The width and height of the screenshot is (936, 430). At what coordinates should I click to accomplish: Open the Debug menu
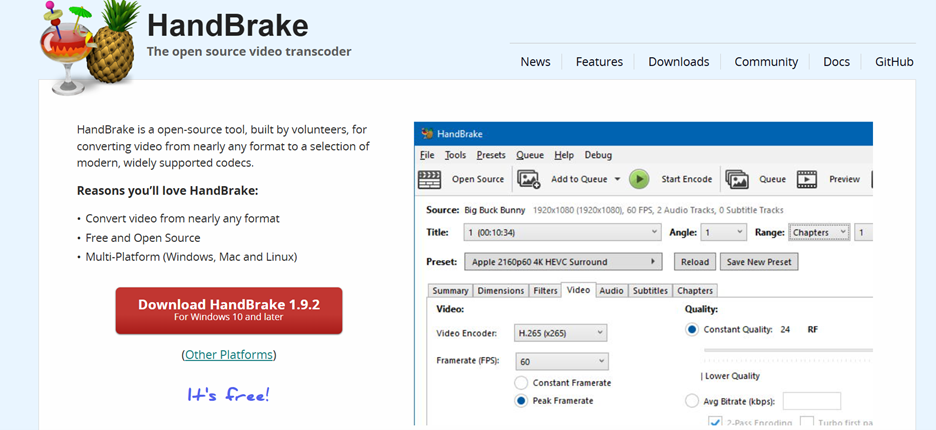click(598, 155)
